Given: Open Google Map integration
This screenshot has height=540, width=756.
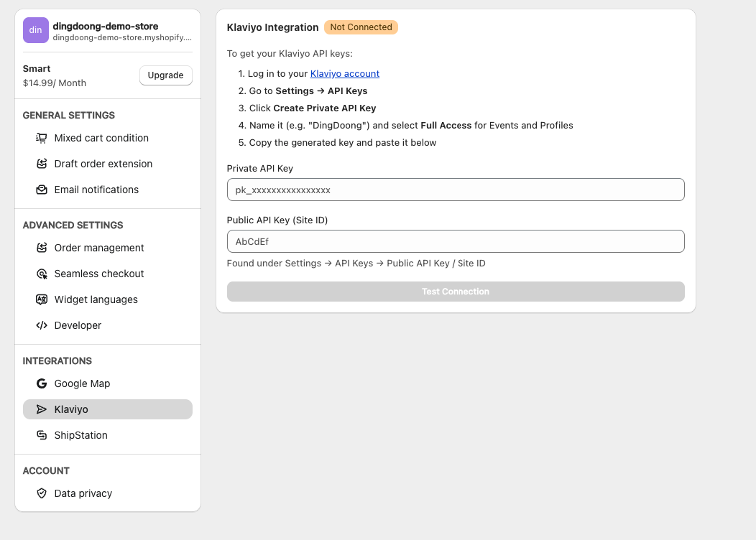Looking at the screenshot, I should click(108, 383).
